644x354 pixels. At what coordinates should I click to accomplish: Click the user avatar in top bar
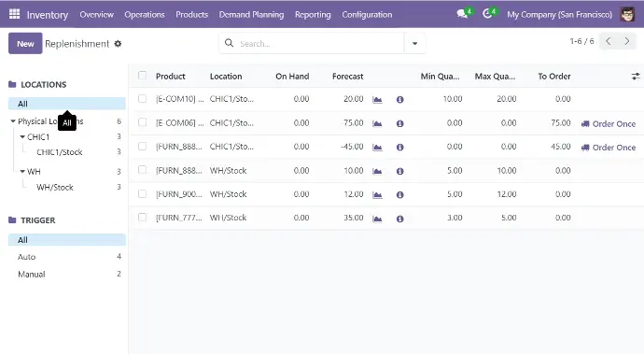pyautogui.click(x=627, y=14)
